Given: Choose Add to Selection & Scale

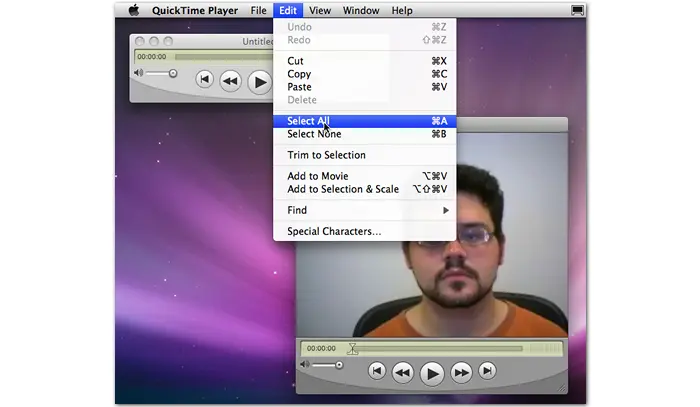Looking at the screenshot, I should (x=365, y=189).
